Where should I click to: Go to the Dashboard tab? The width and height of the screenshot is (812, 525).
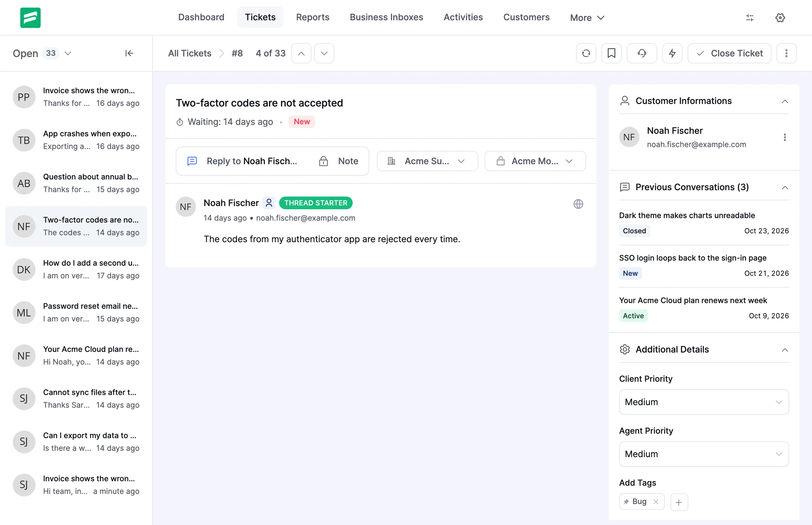point(201,17)
